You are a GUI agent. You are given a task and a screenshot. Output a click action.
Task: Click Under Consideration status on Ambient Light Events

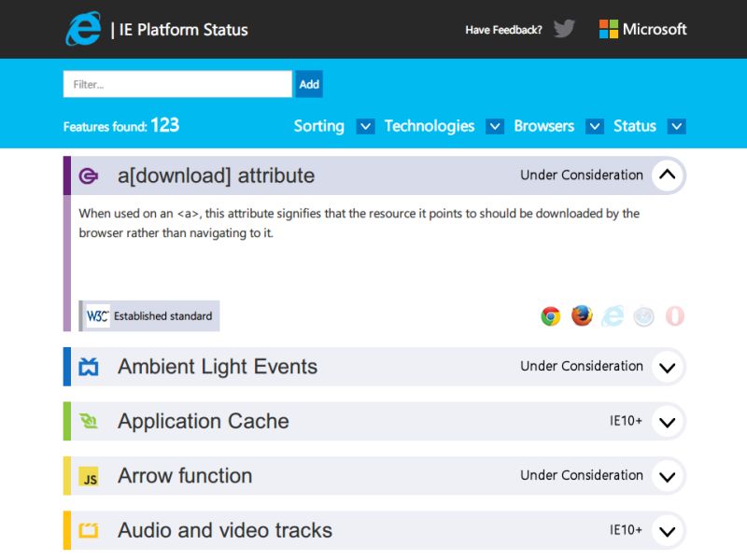[x=582, y=366]
